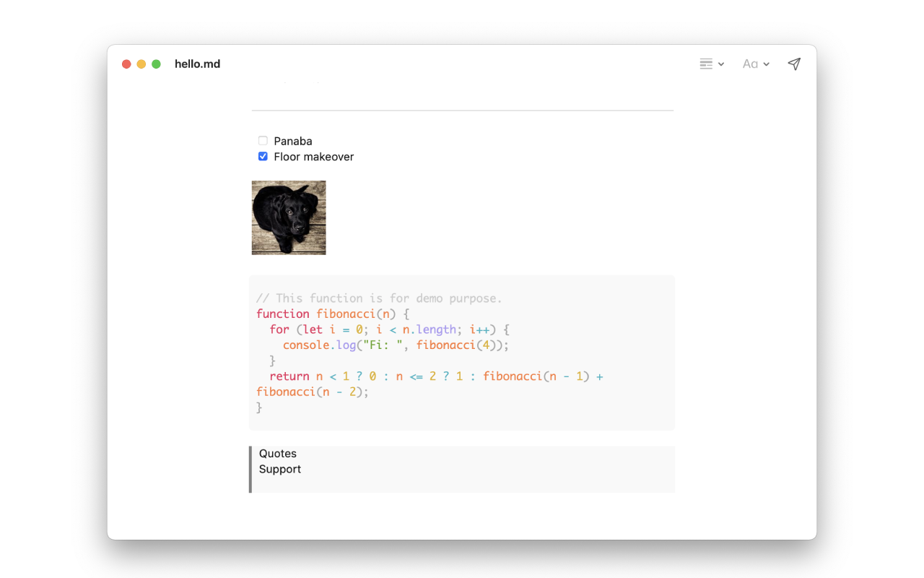Click the console.log line in code block

point(396,345)
